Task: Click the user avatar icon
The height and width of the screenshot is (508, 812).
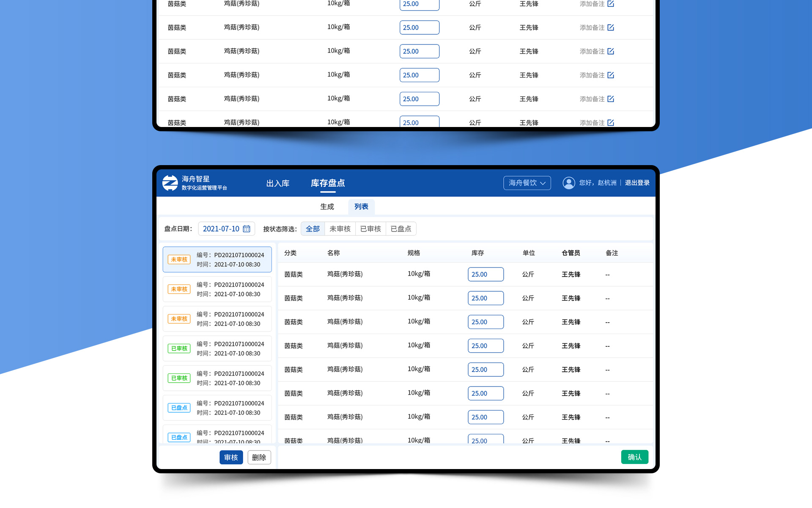Action: coord(568,183)
